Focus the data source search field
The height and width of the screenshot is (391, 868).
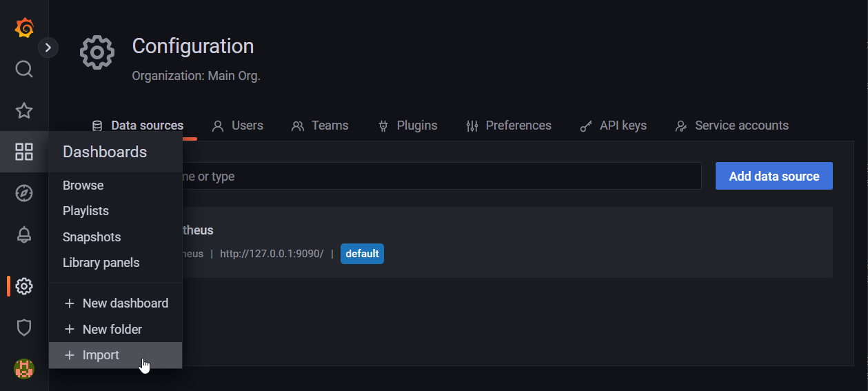441,177
